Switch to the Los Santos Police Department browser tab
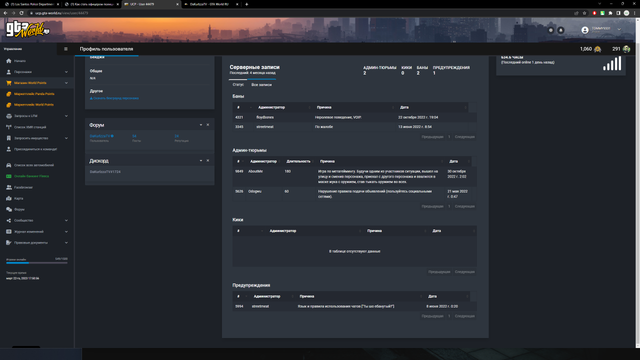Image resolution: width=640 pixels, height=360 pixels. [31, 4]
